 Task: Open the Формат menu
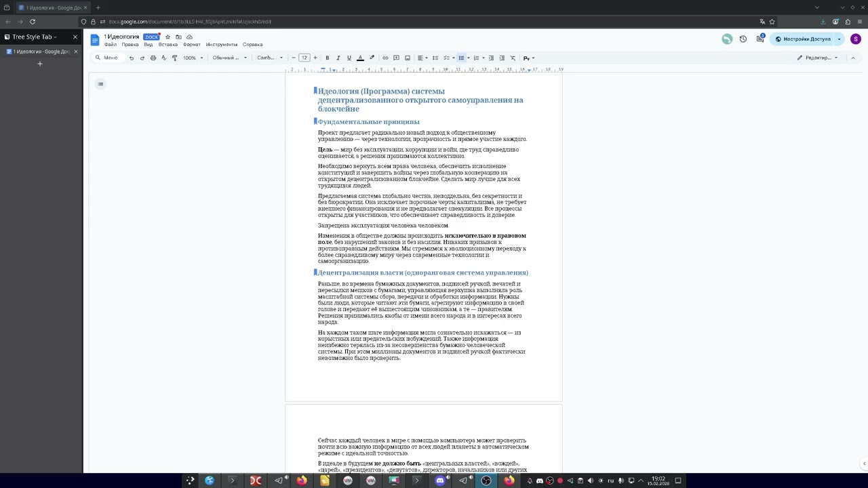point(192,45)
